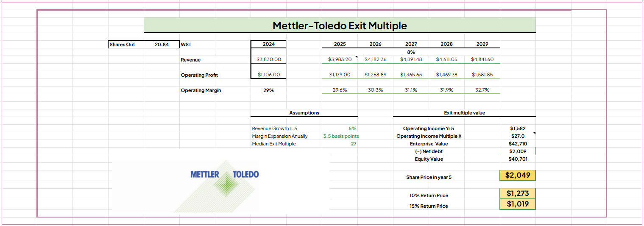
Task: Select the $1,179.00 operating profit cell
Action: (340, 75)
